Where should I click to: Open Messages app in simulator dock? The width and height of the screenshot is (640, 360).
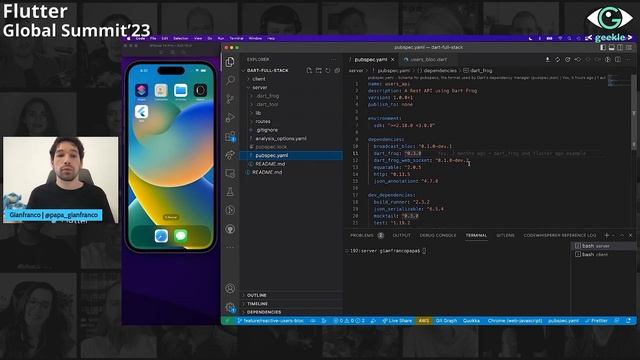coord(180,236)
